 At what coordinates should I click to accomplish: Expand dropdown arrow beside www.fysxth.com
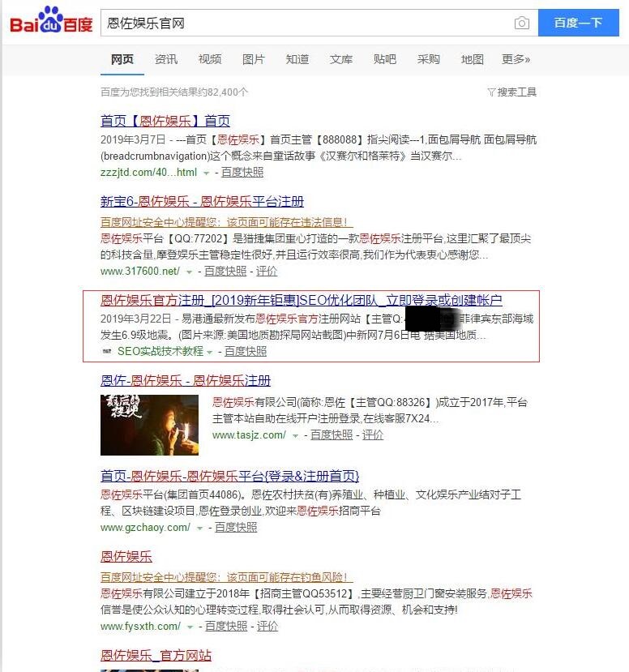click(x=190, y=627)
